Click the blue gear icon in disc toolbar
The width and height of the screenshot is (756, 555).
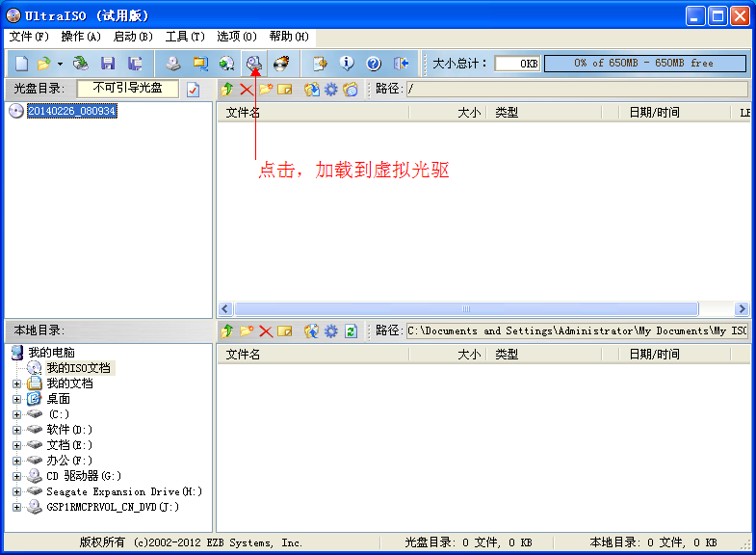pos(330,90)
